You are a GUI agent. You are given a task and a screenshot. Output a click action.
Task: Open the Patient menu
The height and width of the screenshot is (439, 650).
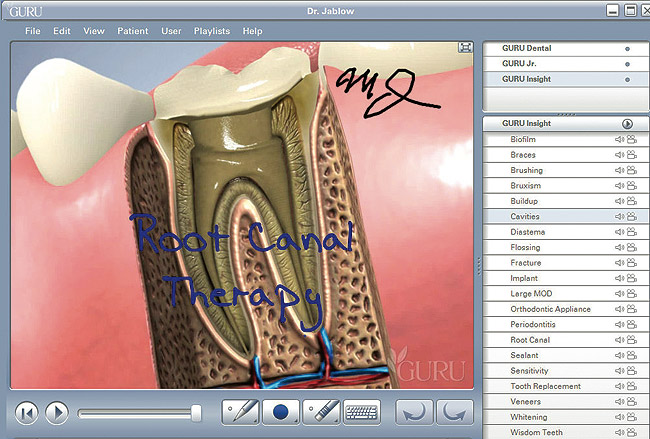(x=132, y=31)
